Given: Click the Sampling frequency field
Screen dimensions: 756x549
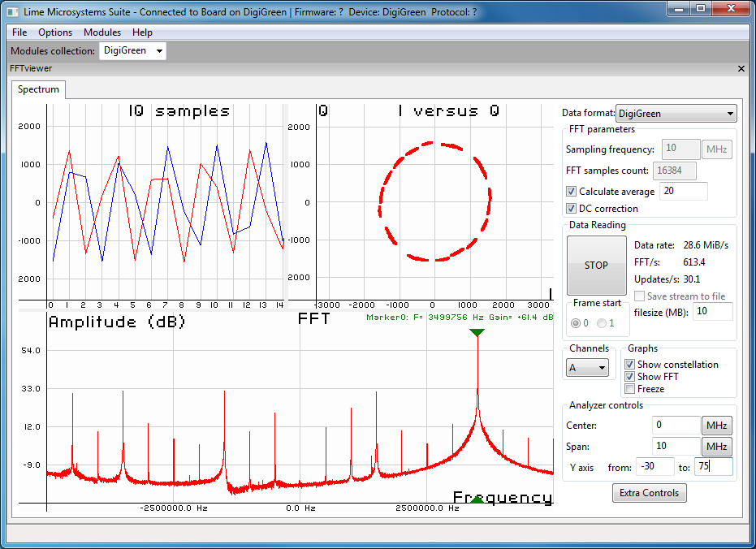Looking at the screenshot, I should (x=680, y=149).
